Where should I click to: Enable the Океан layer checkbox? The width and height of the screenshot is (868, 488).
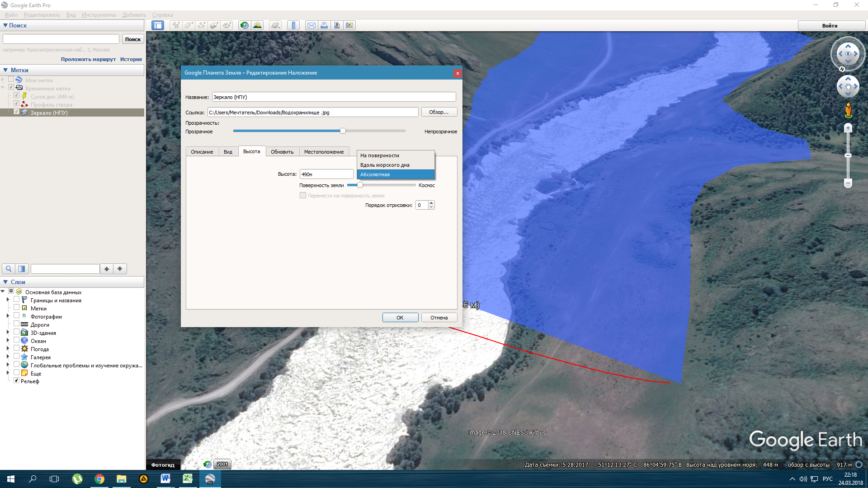click(17, 340)
